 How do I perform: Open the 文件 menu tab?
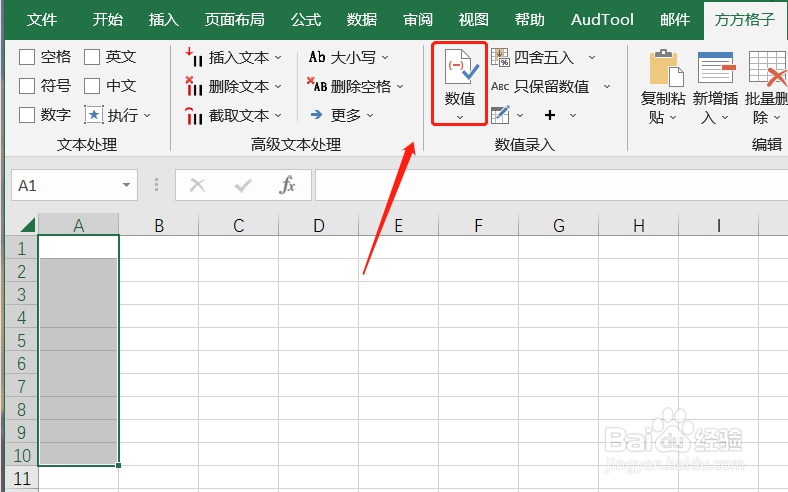42,20
